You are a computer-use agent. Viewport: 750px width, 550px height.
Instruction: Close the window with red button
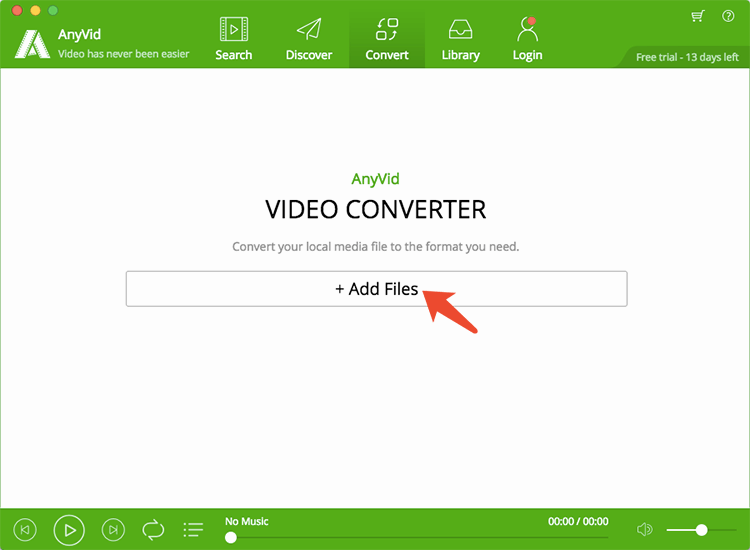(17, 10)
